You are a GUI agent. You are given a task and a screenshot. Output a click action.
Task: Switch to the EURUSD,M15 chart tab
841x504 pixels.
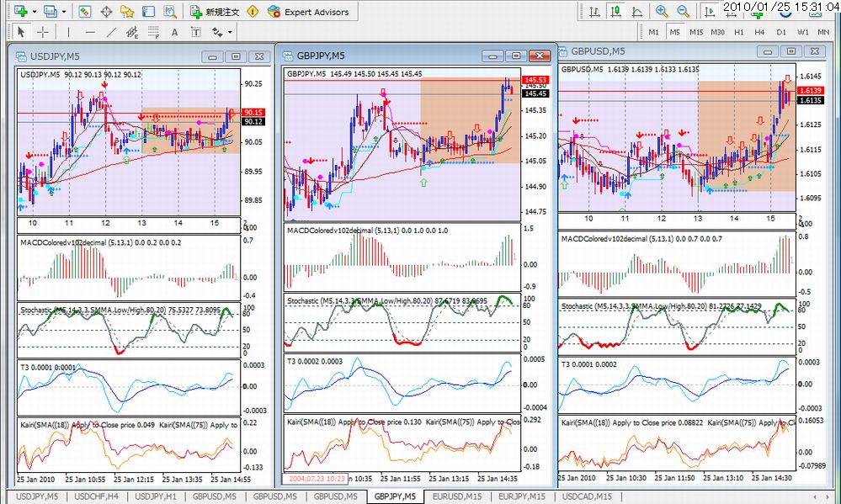[x=457, y=496]
